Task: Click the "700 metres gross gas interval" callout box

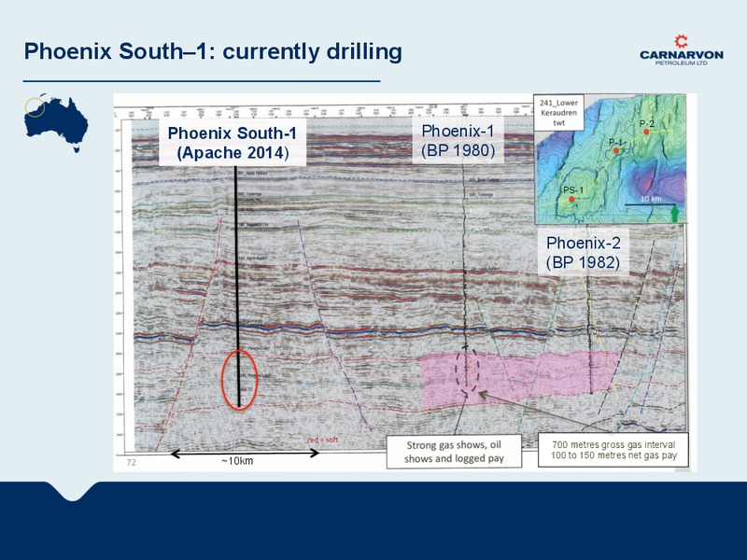Action: pyautogui.click(x=613, y=450)
